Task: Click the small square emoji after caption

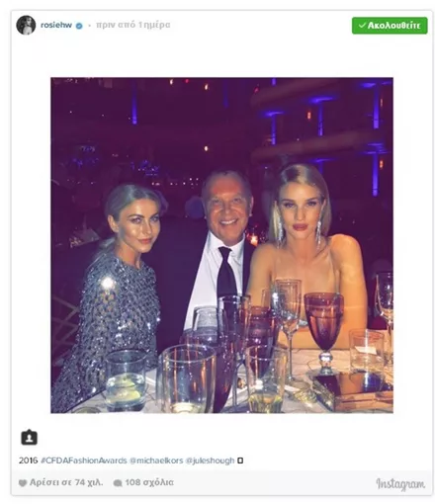Action: point(240,461)
